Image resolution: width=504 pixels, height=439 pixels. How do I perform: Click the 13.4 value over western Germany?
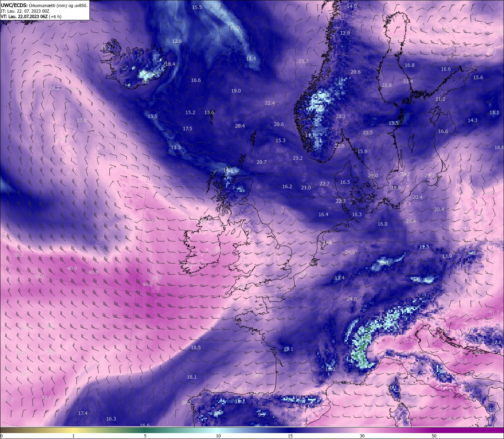(x=339, y=278)
